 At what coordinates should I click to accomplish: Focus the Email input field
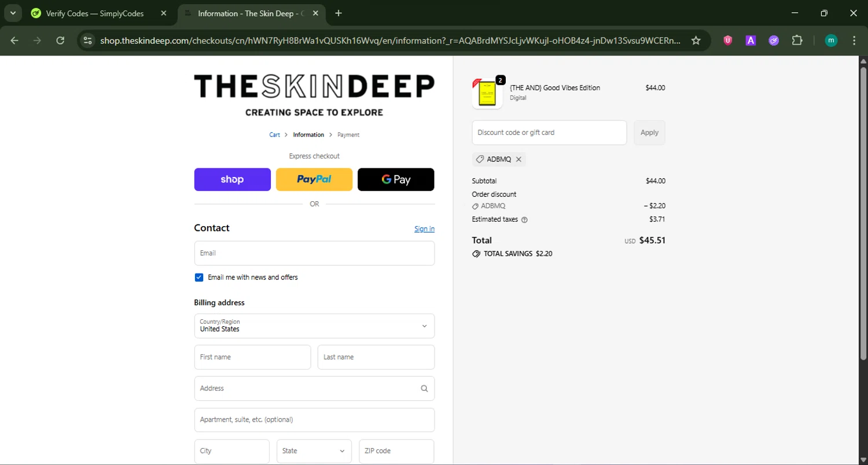click(314, 253)
